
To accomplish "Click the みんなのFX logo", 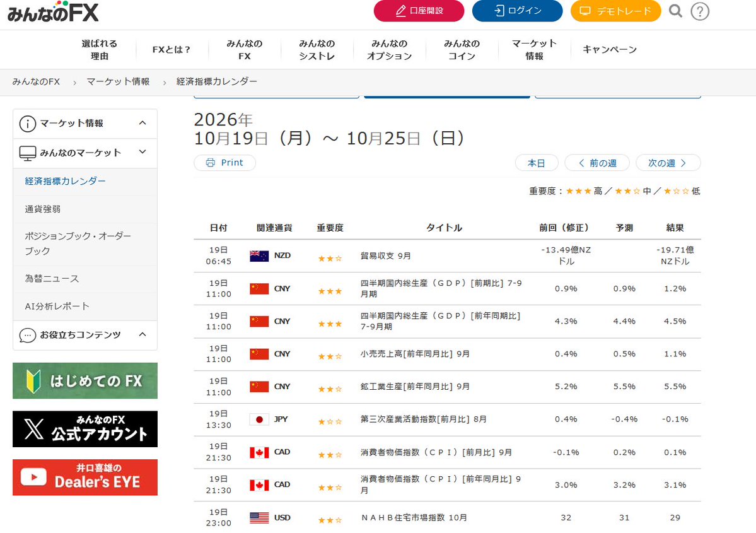I will [53, 11].
